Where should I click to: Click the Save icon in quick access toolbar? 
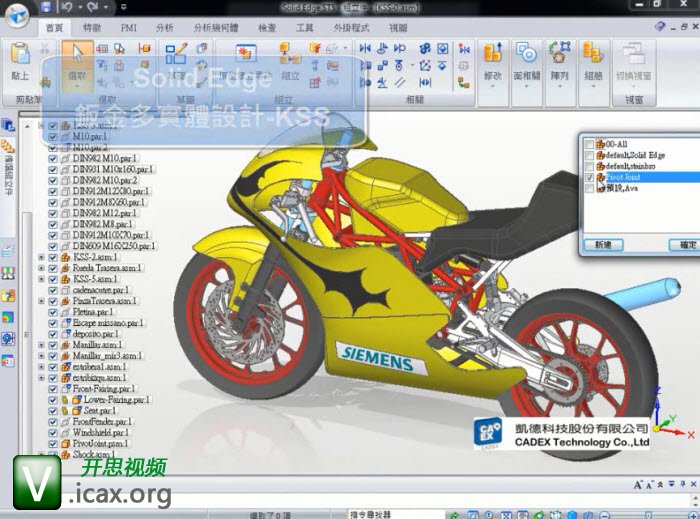pos(46,7)
